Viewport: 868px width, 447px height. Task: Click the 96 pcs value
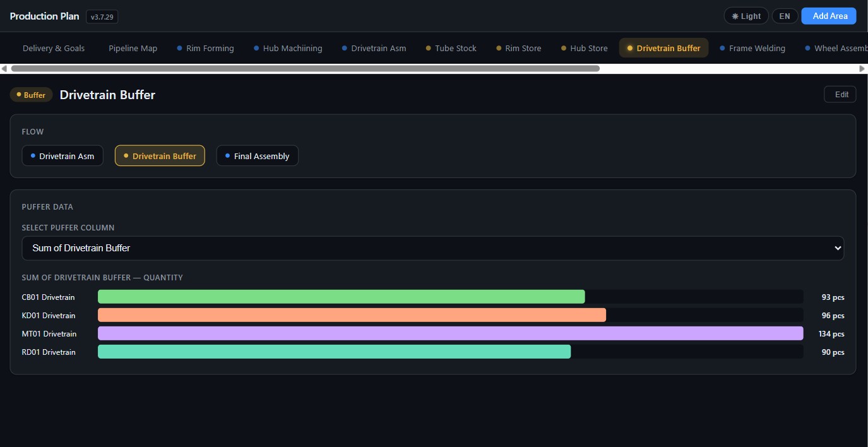click(x=833, y=315)
